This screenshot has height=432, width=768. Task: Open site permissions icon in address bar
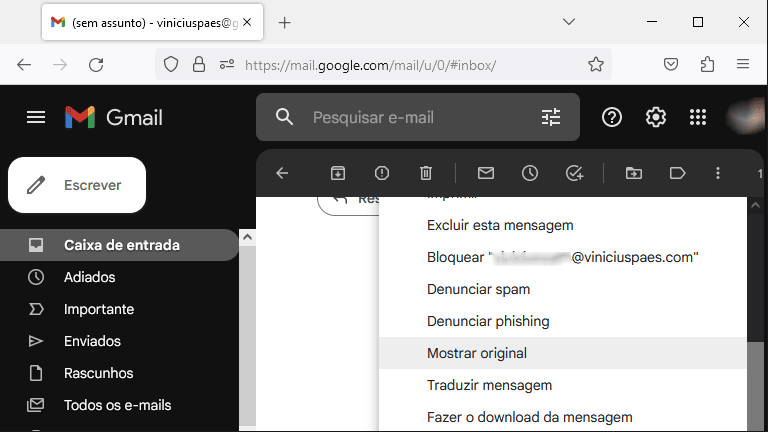pyautogui.click(x=227, y=64)
